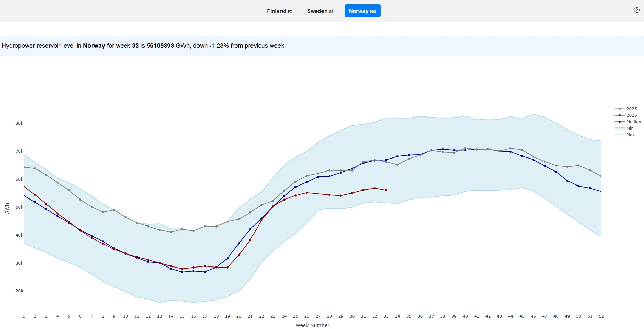This screenshot has width=644, height=329.
Task: Click the week '26' x-axis tick label
Action: coord(307,316)
